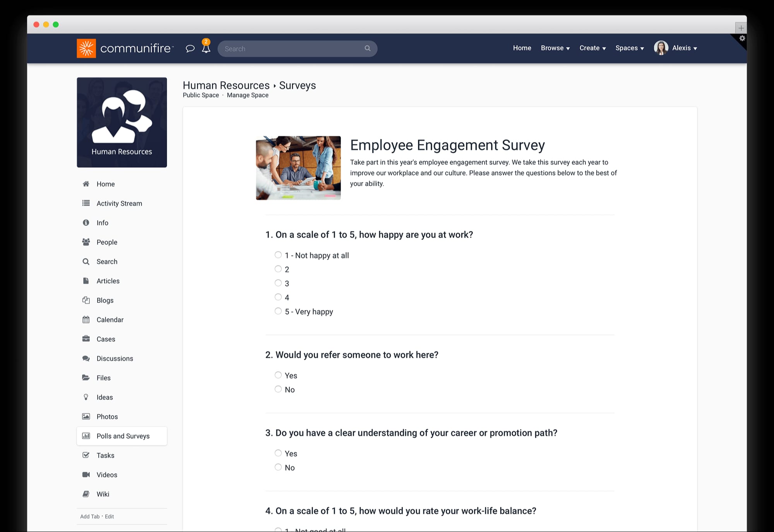Select Activity Stream in the sidebar
The width and height of the screenshot is (774, 532).
click(x=119, y=203)
